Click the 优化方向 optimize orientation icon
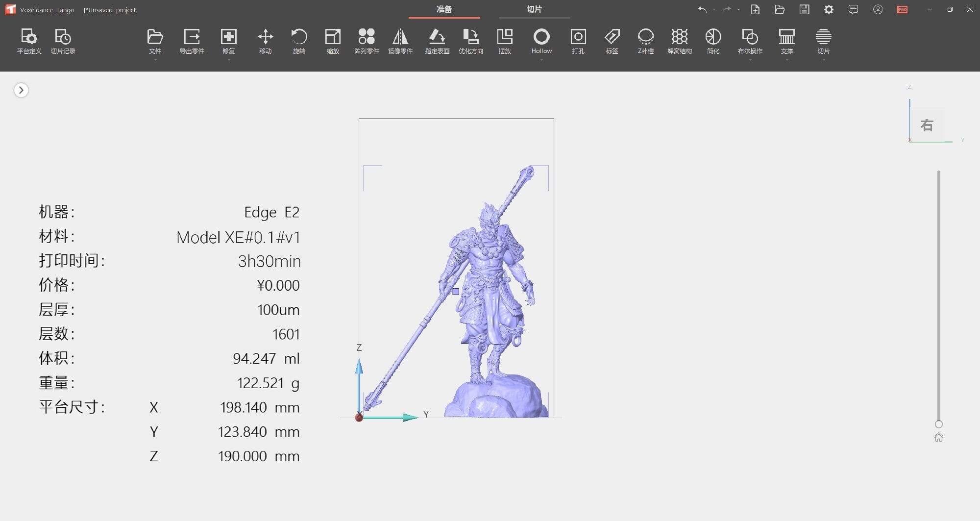The height and width of the screenshot is (521, 980). (471, 37)
